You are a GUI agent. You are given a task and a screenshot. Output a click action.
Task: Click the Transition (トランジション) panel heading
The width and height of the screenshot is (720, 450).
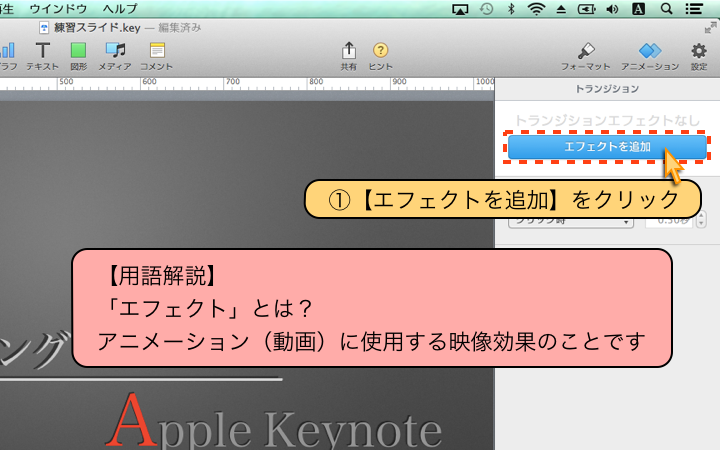coord(607,89)
